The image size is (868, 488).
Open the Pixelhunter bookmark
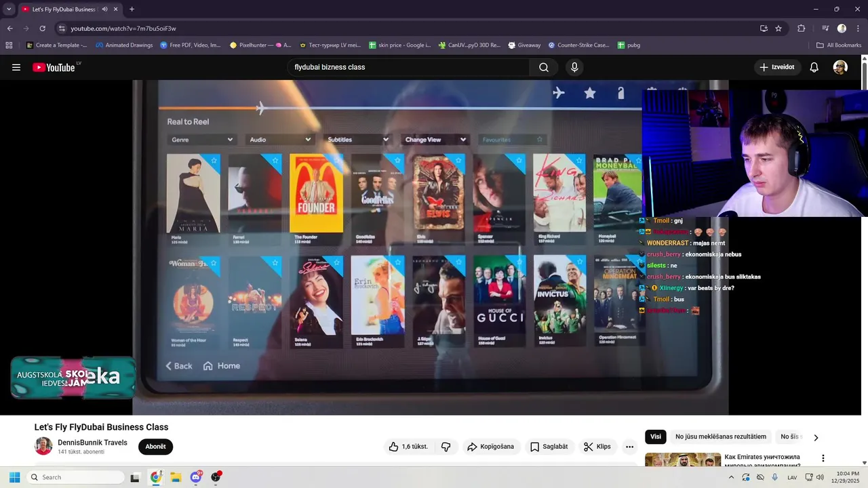(x=260, y=45)
